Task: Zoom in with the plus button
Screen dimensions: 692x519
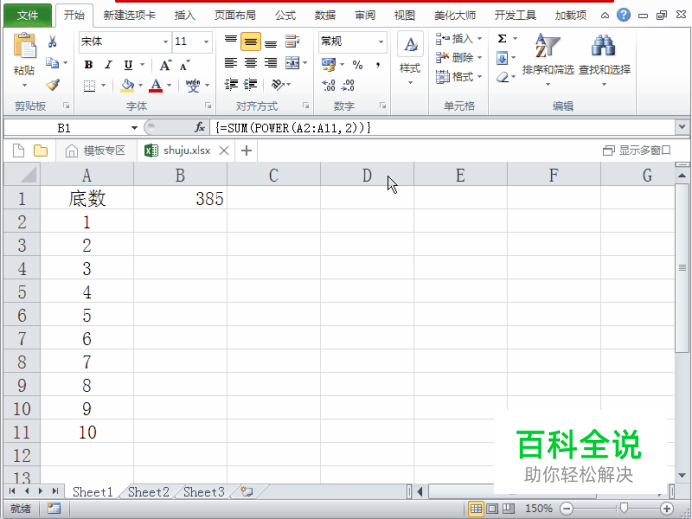Action: [667, 508]
